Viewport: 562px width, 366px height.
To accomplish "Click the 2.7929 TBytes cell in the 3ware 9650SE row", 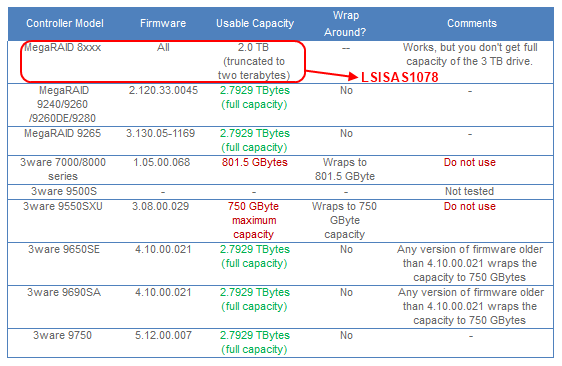I will pyautogui.click(x=254, y=257).
